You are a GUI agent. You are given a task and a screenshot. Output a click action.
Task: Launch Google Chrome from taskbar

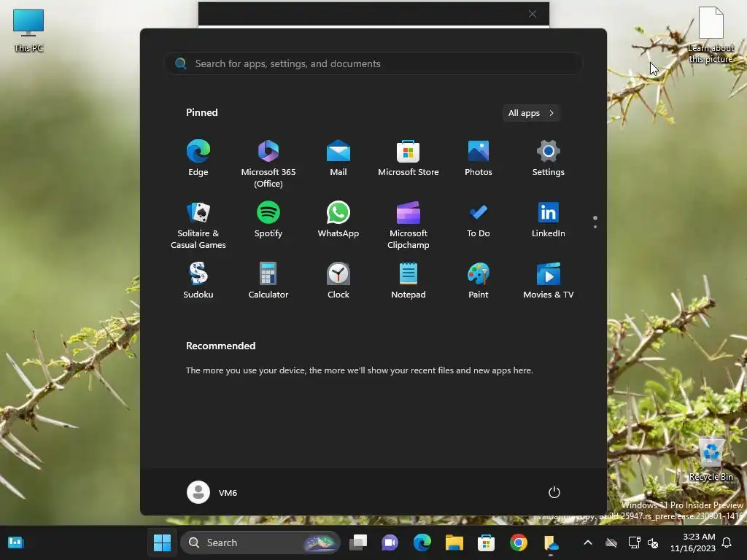[519, 542]
